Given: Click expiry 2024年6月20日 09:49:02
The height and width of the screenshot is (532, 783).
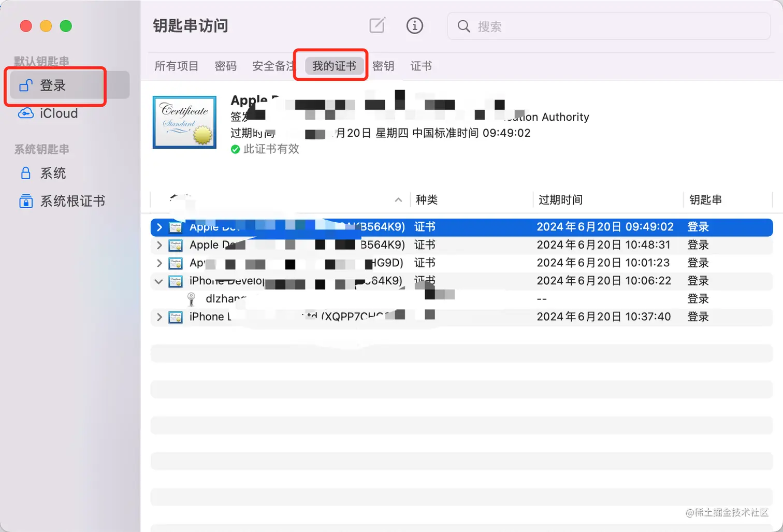Looking at the screenshot, I should click(x=605, y=227).
